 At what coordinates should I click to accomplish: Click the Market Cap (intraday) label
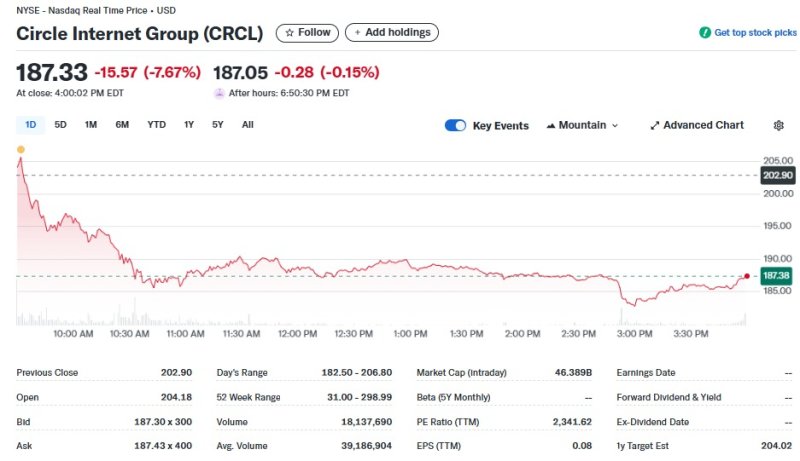click(461, 373)
